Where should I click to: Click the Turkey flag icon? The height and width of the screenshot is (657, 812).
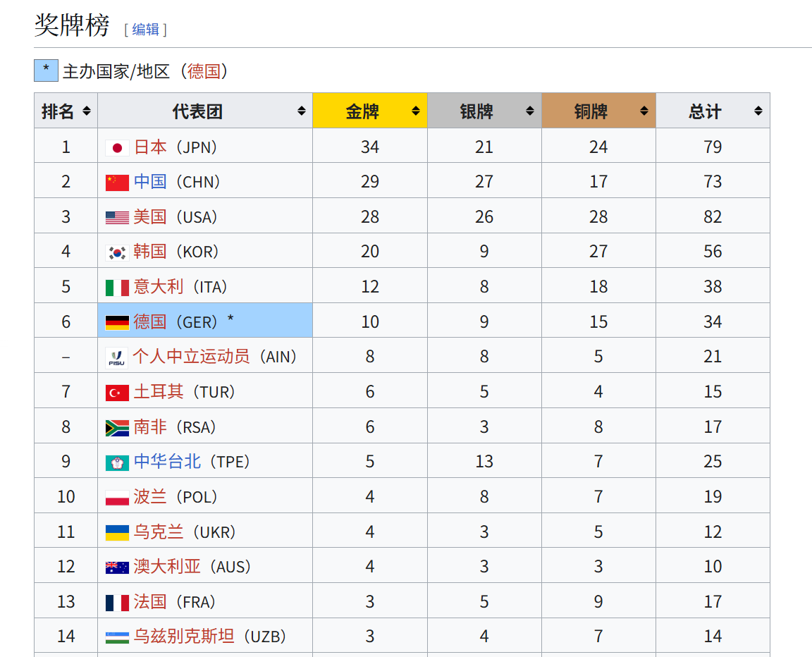click(117, 393)
